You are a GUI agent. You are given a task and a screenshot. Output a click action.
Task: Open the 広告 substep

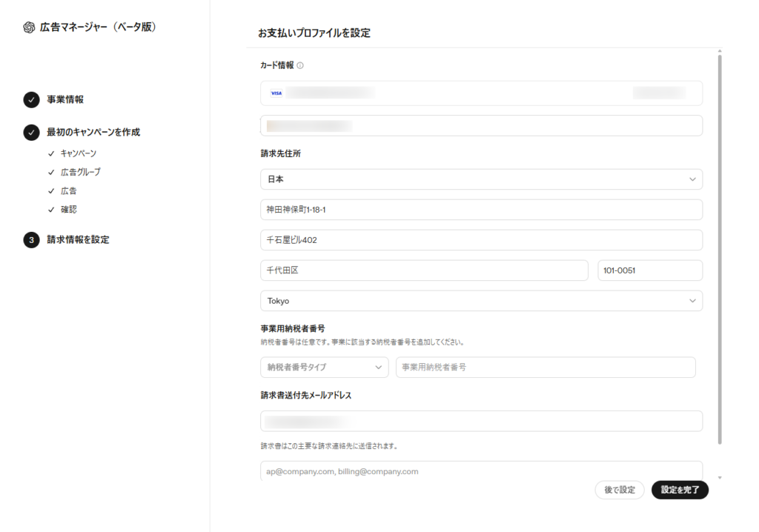pyautogui.click(x=68, y=191)
